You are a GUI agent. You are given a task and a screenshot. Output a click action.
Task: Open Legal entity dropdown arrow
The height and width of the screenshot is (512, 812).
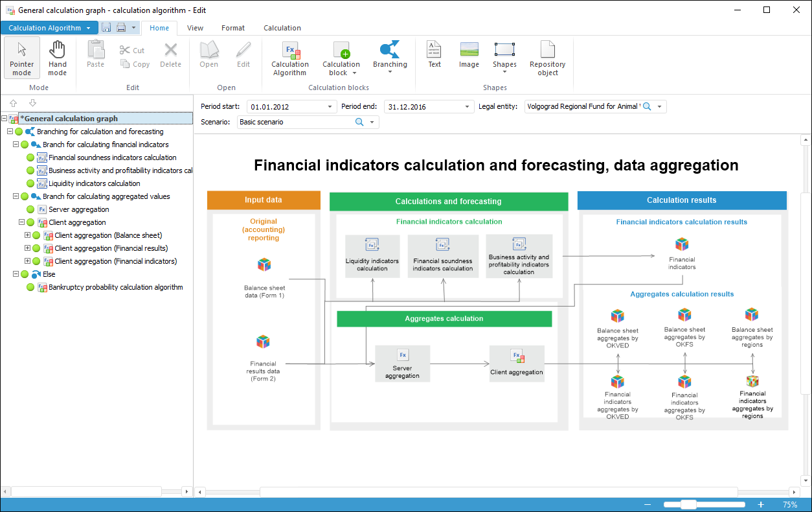660,106
